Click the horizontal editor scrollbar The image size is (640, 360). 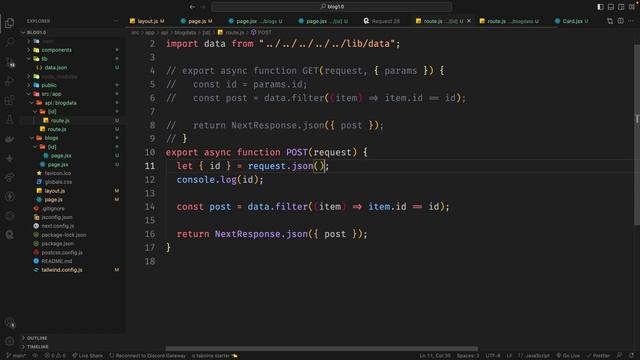[322, 349]
